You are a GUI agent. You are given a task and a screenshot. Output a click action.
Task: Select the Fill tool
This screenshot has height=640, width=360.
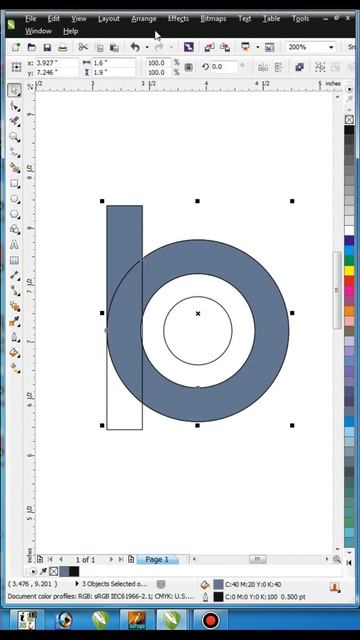[15, 353]
